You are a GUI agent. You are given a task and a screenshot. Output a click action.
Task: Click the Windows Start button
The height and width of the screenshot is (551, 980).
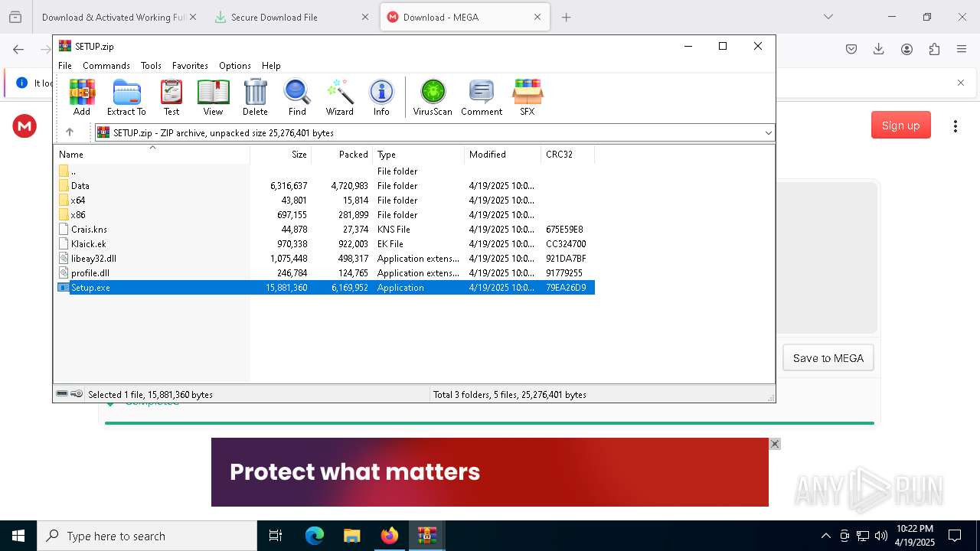pyautogui.click(x=18, y=536)
